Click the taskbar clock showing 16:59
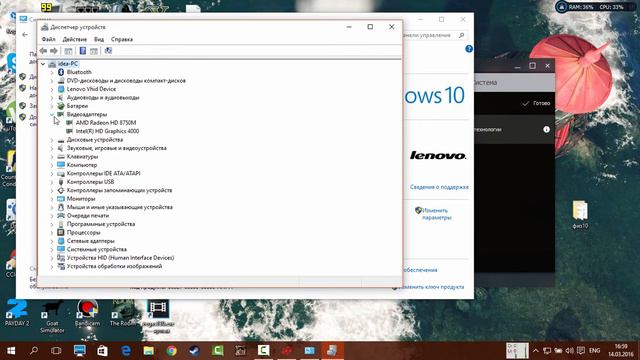The image size is (640, 360). 620,351
